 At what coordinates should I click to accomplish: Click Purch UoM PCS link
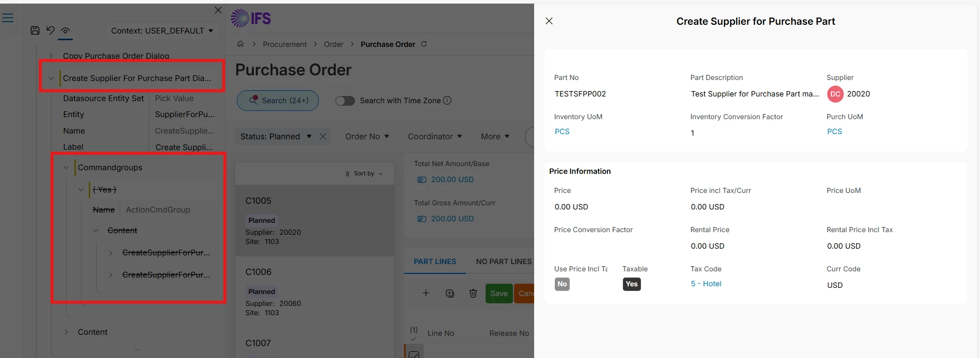coord(834,132)
